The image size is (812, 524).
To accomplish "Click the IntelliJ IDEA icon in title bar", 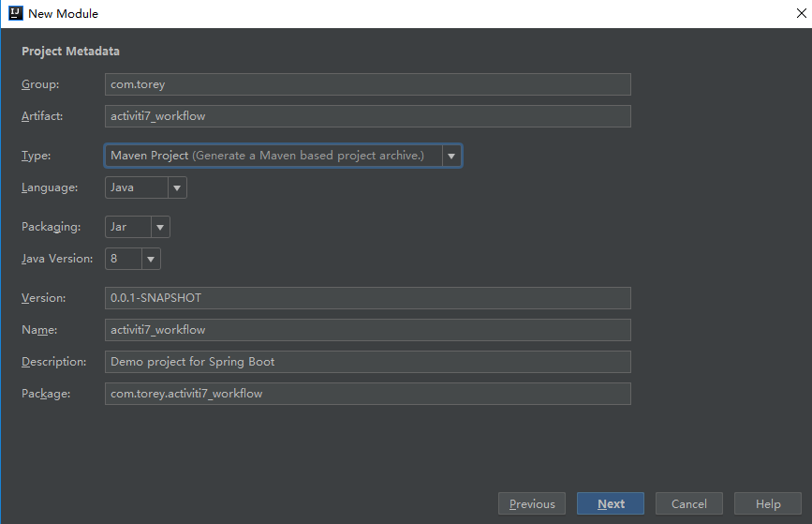I will click(x=16, y=13).
